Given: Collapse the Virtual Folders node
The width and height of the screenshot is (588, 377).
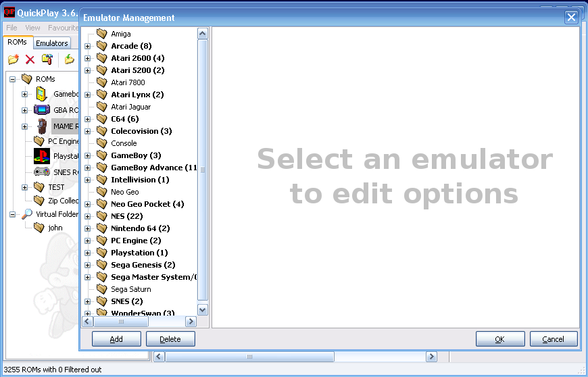Looking at the screenshot, I should tap(12, 214).
